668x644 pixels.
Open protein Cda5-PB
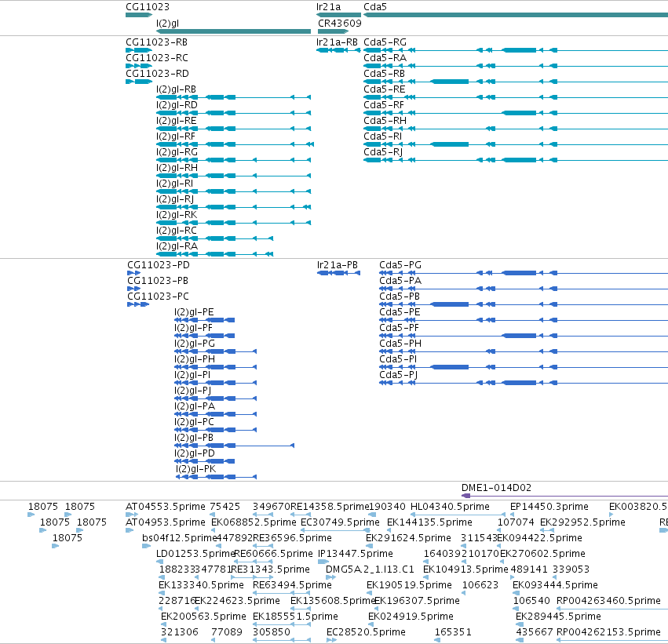(x=524, y=304)
